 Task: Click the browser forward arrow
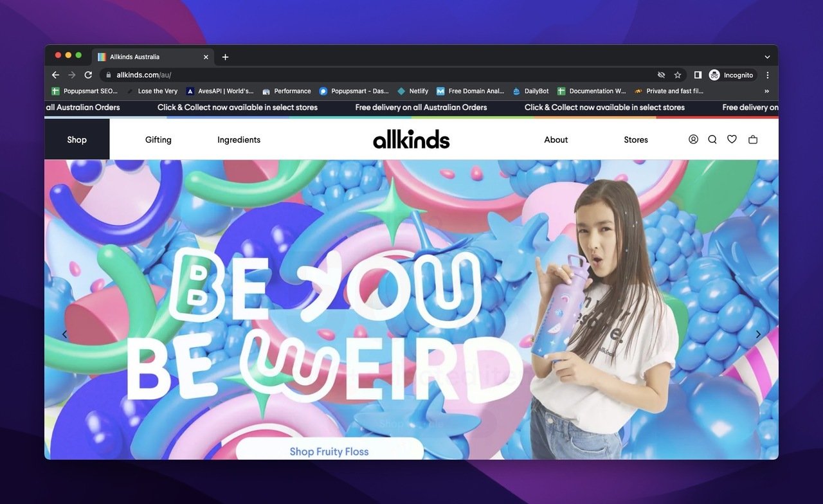[72, 75]
